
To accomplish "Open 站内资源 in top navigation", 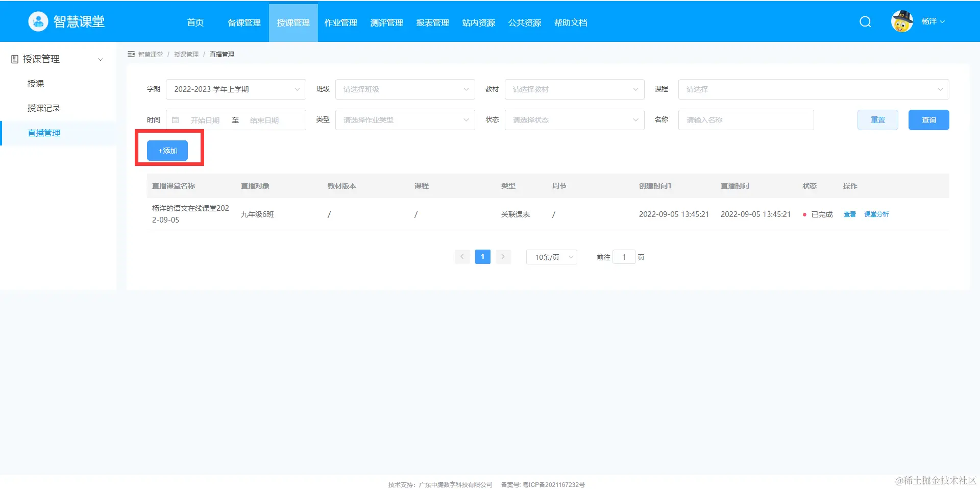I will pyautogui.click(x=479, y=22).
